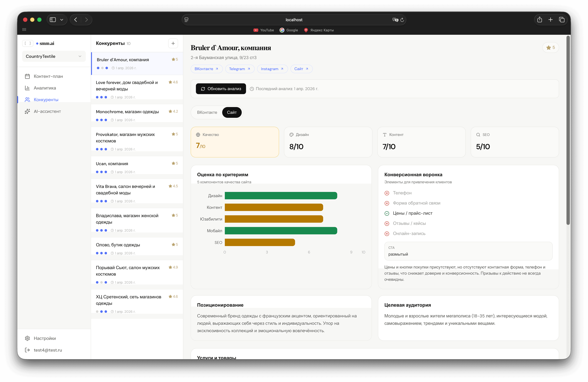Image resolution: width=588 pixels, height=382 pixels.
Task: Open the Instagram external link chip
Action: [272, 69]
